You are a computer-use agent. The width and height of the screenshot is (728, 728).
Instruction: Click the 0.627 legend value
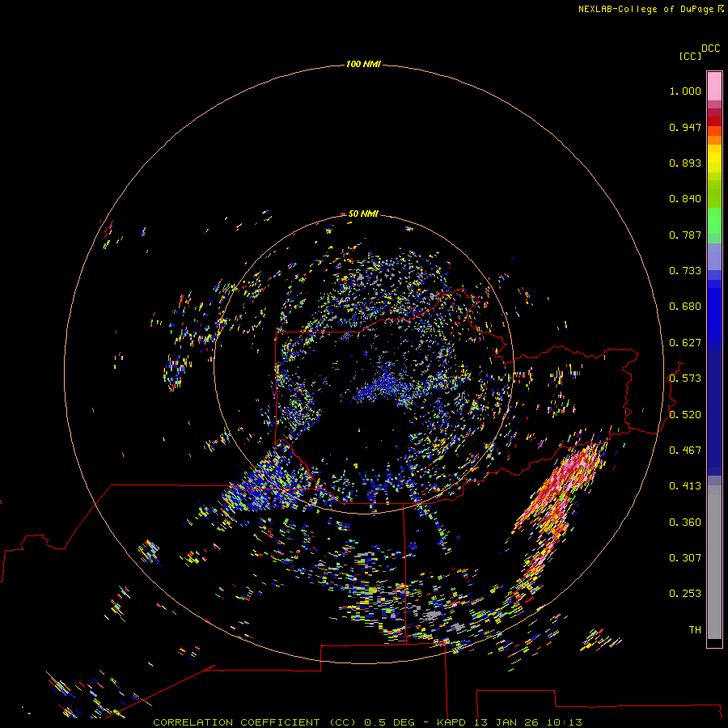(685, 343)
